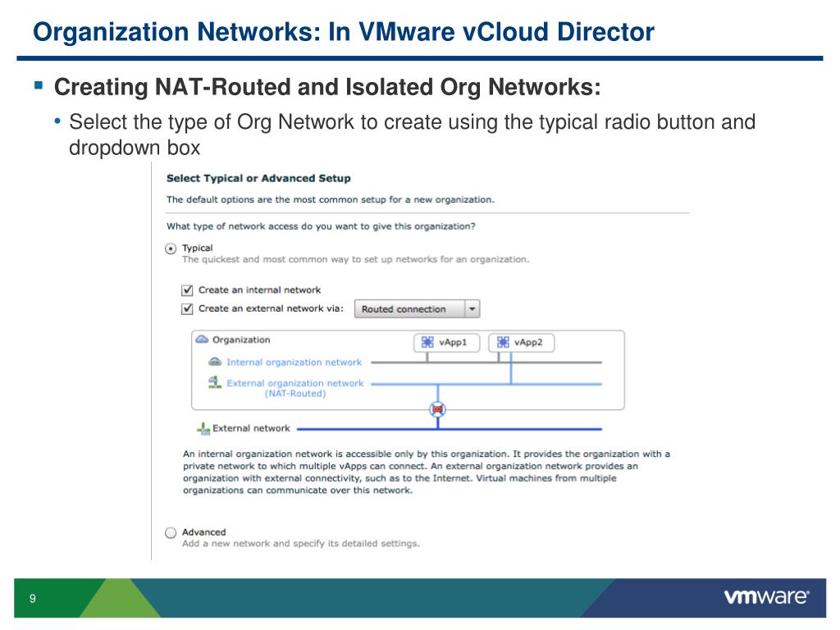Image resolution: width=840 pixels, height=630 pixels.
Task: Toggle the Create an external network checkbox
Action: pos(187,309)
